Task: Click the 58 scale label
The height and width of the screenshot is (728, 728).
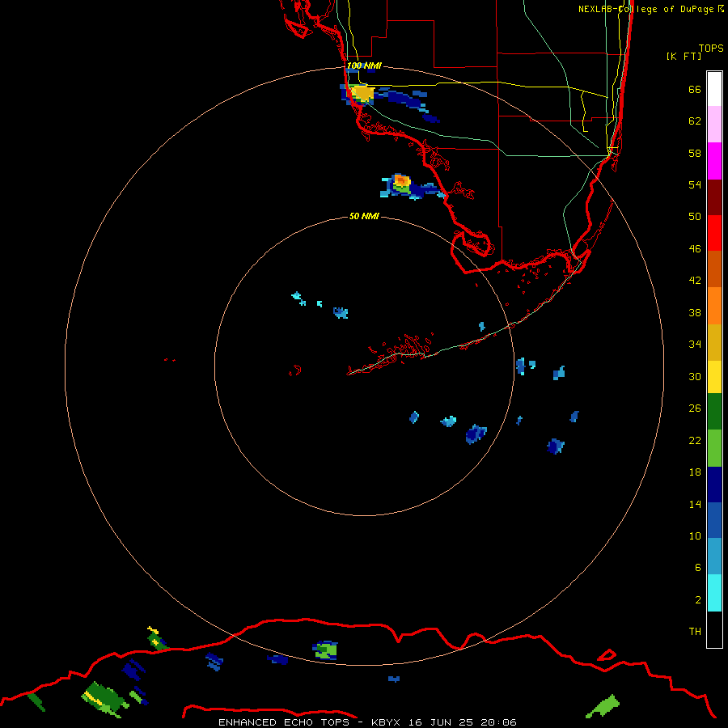Action: pos(695,153)
